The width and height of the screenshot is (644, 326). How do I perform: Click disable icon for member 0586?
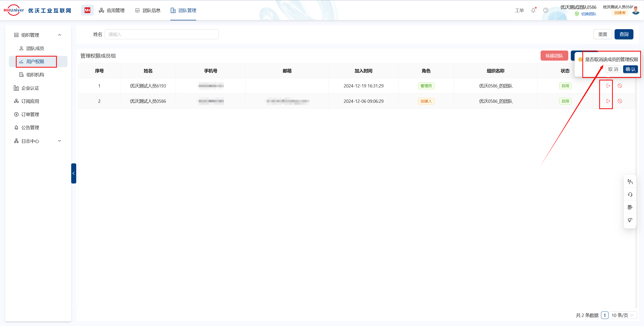(620, 101)
